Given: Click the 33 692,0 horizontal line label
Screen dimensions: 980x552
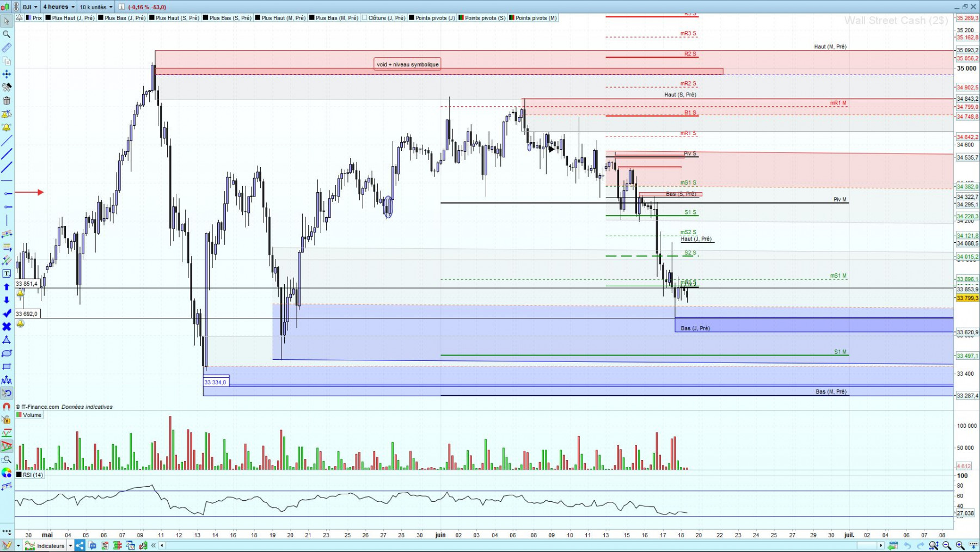Looking at the screenshot, I should 27,314.
